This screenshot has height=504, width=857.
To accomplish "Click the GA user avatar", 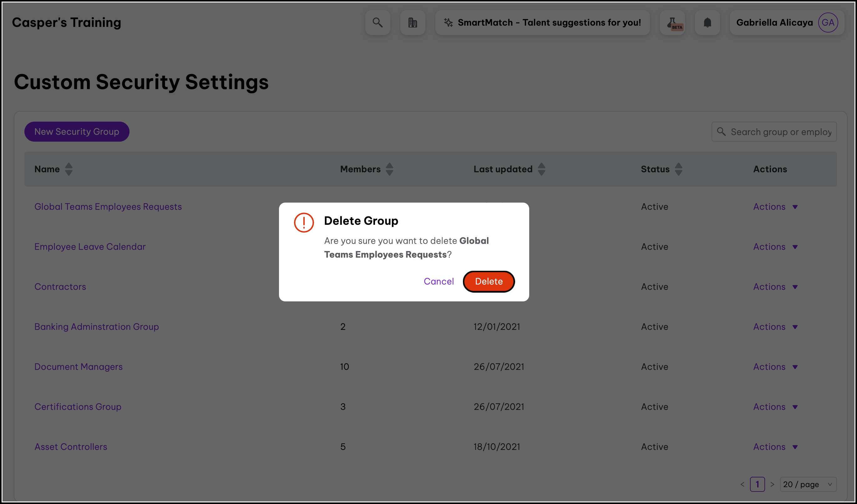I will [x=828, y=23].
